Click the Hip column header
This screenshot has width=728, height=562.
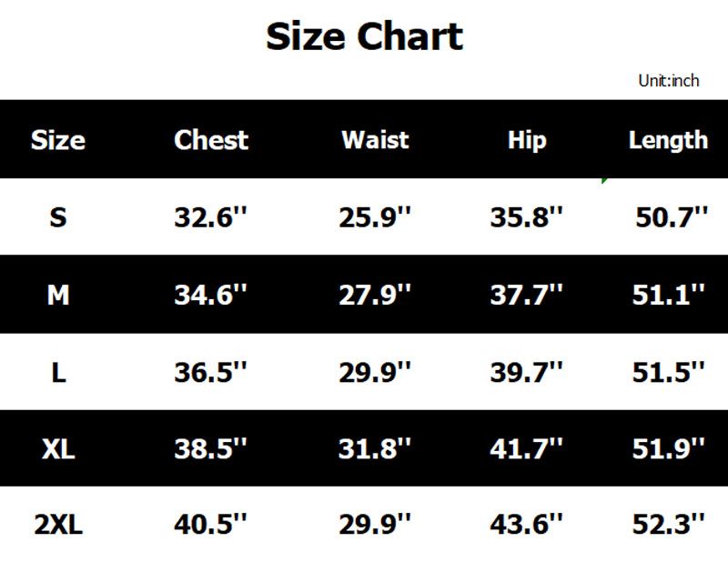coord(527,140)
